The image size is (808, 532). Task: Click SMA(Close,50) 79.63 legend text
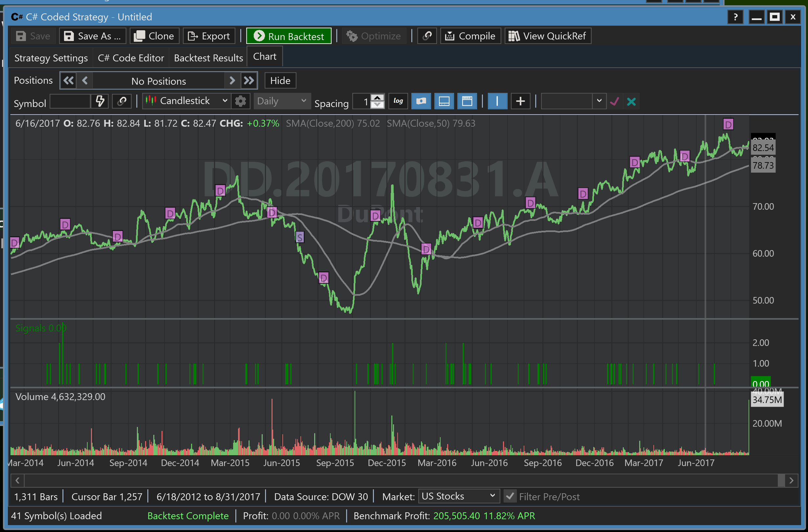point(431,123)
